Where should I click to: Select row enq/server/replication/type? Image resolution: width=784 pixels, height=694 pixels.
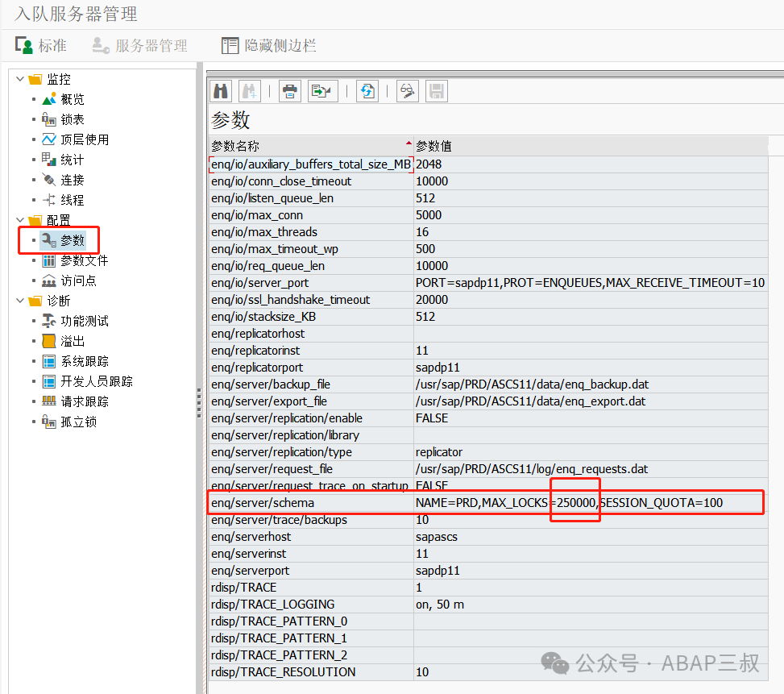click(488, 452)
